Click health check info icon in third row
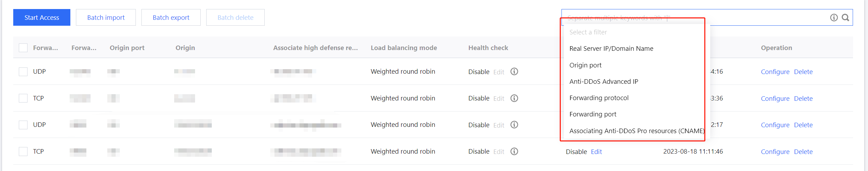This screenshot has height=171, width=868. (x=514, y=125)
